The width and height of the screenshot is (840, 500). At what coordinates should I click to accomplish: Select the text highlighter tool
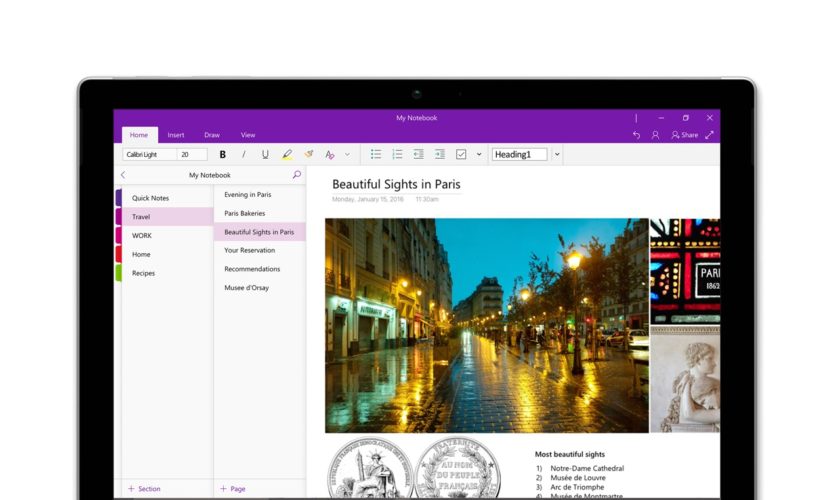[287, 155]
